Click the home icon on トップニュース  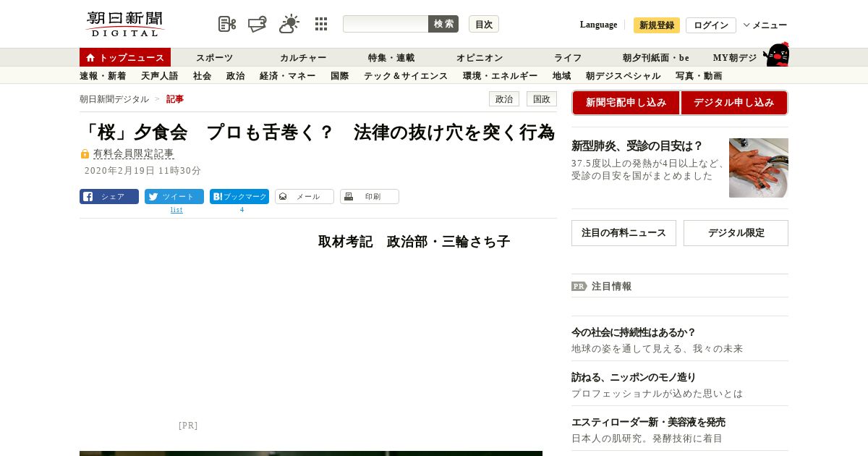90,58
